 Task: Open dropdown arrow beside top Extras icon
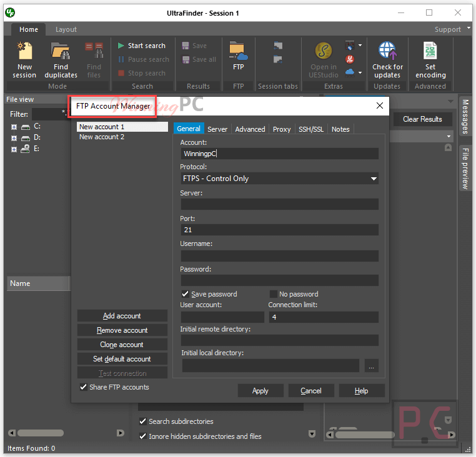tap(360, 46)
